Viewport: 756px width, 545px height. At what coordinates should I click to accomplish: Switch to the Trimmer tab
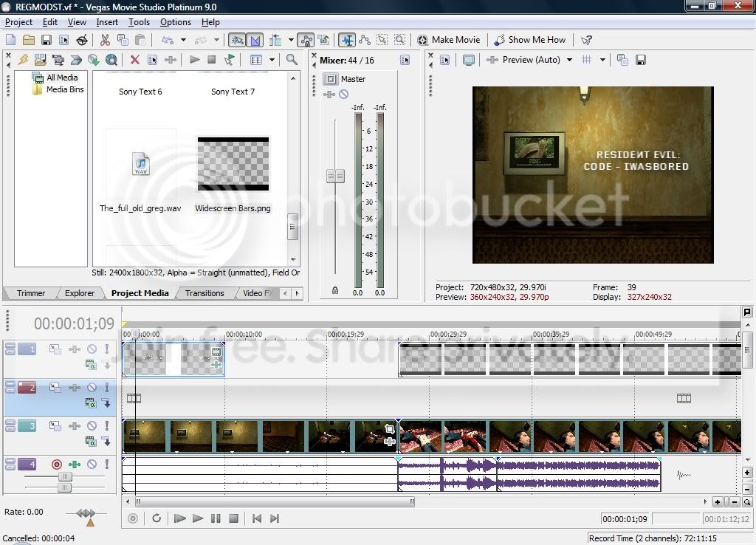coord(31,293)
